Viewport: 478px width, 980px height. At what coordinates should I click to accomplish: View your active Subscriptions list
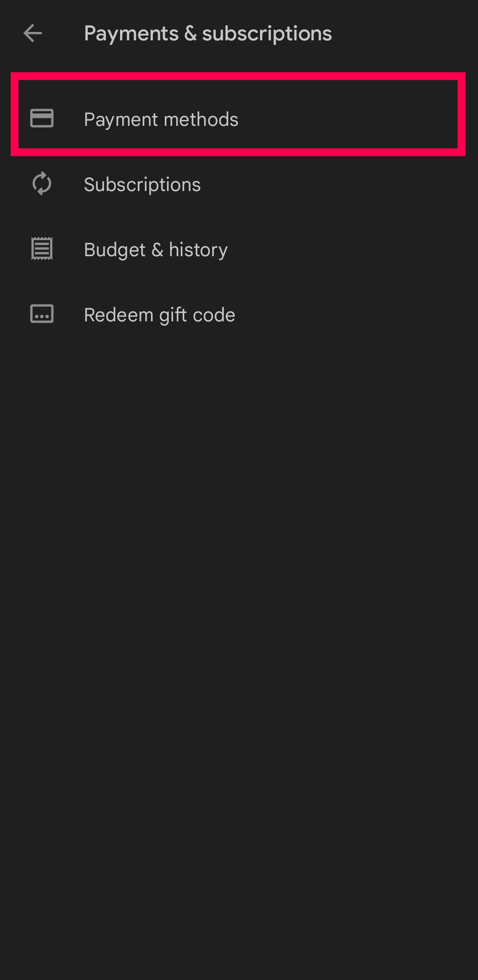coord(239,184)
